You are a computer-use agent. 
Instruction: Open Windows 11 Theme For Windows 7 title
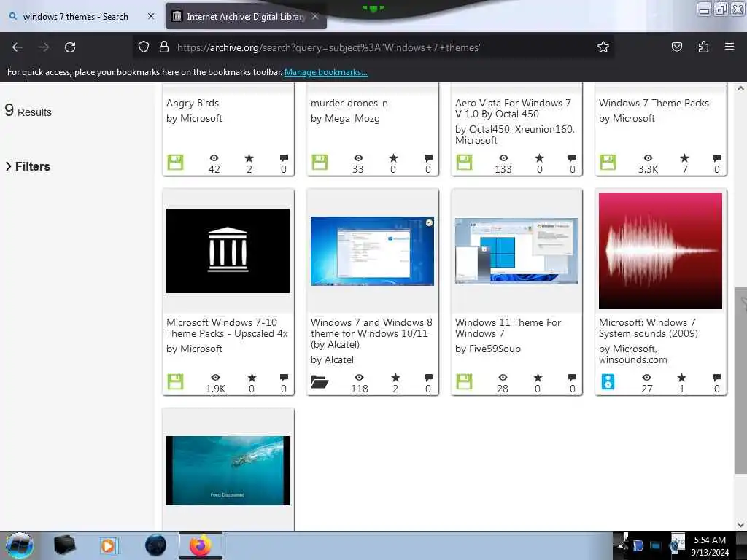[x=508, y=328]
